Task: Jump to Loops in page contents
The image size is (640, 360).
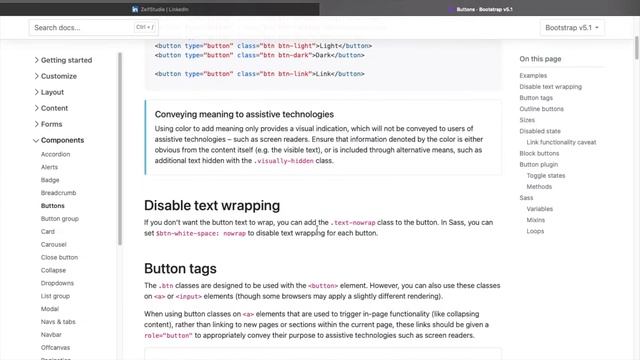Action: (x=535, y=231)
